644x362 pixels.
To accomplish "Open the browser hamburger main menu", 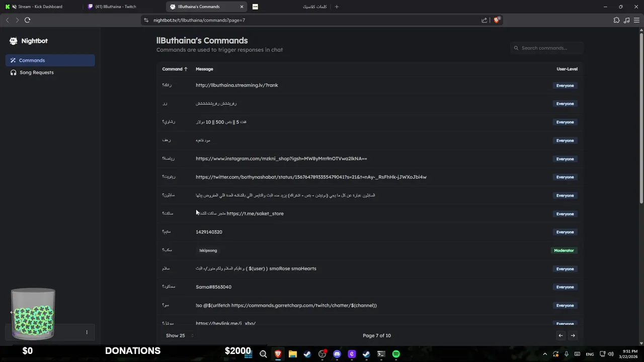I will [x=636, y=20].
